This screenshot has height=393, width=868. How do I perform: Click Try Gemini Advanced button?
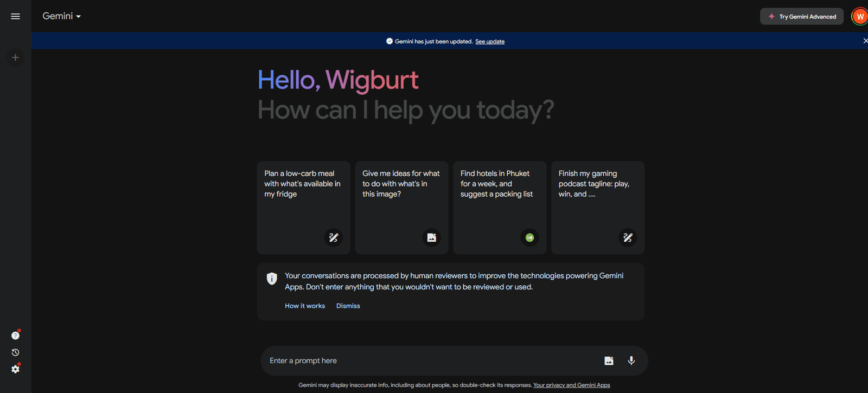click(x=802, y=16)
